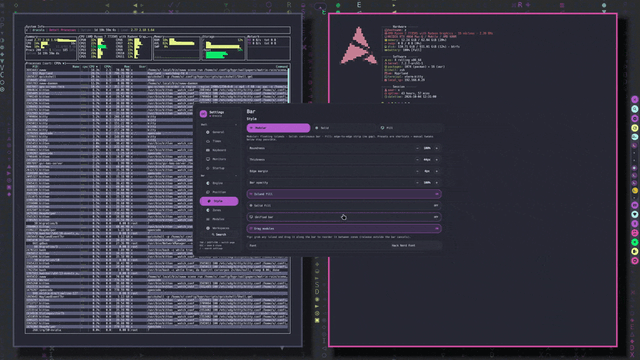Decrease the Roundness value
This screenshot has height=360, width=640.
[x=417, y=148]
